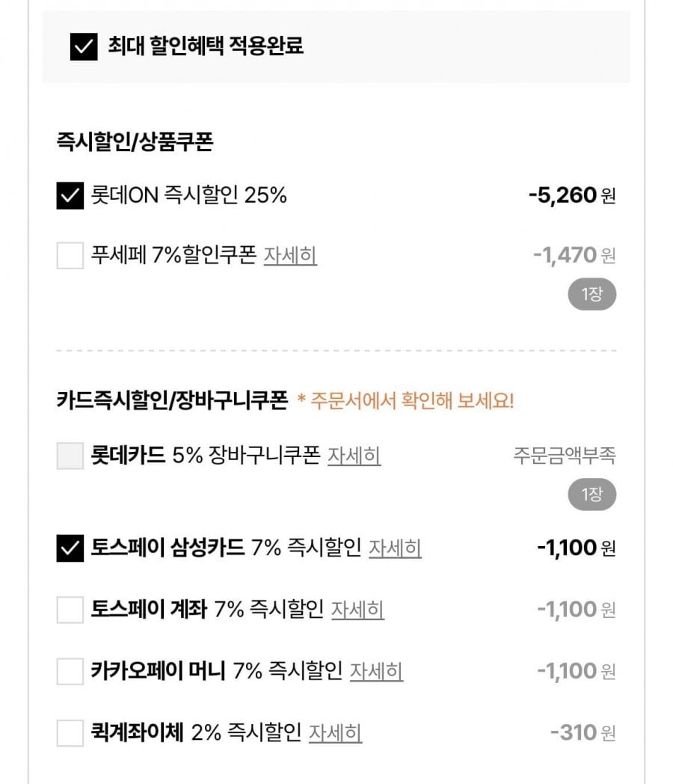
Task: Click 자세히 next to 토스페이 삼성카드
Action: pyautogui.click(x=395, y=548)
